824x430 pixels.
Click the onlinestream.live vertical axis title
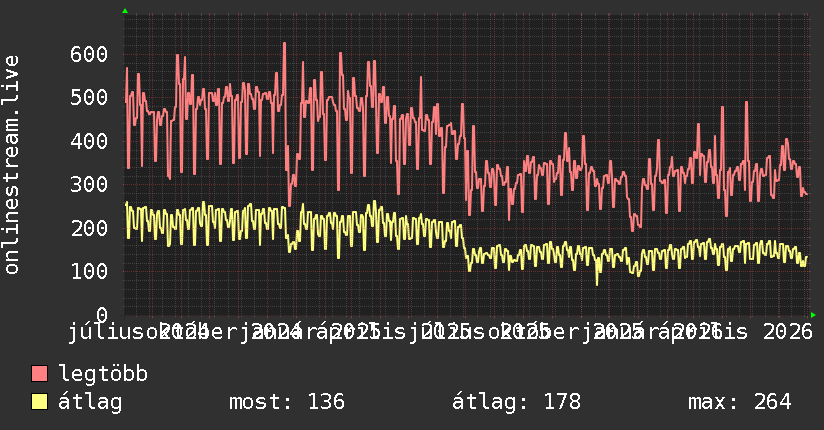[11, 165]
